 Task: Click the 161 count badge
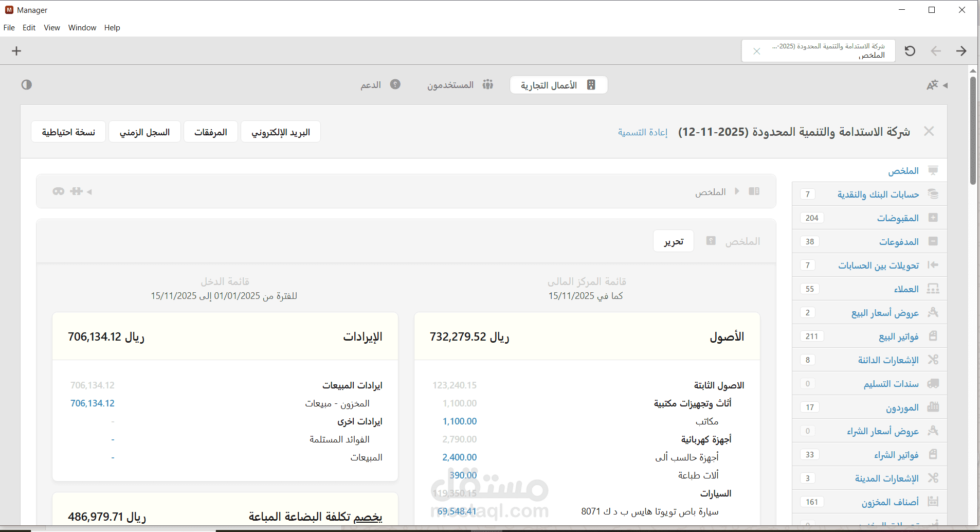pyautogui.click(x=812, y=502)
